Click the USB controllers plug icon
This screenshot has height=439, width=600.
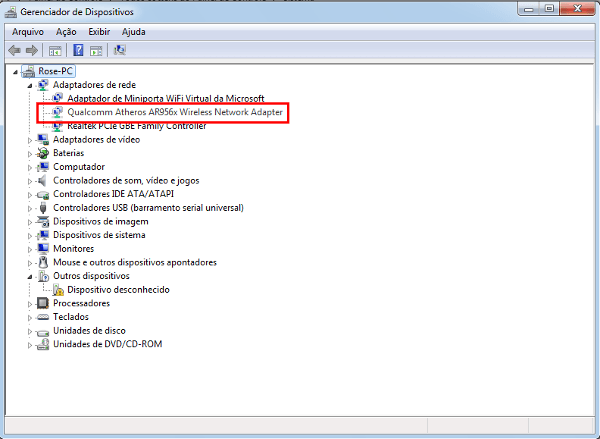(43, 208)
